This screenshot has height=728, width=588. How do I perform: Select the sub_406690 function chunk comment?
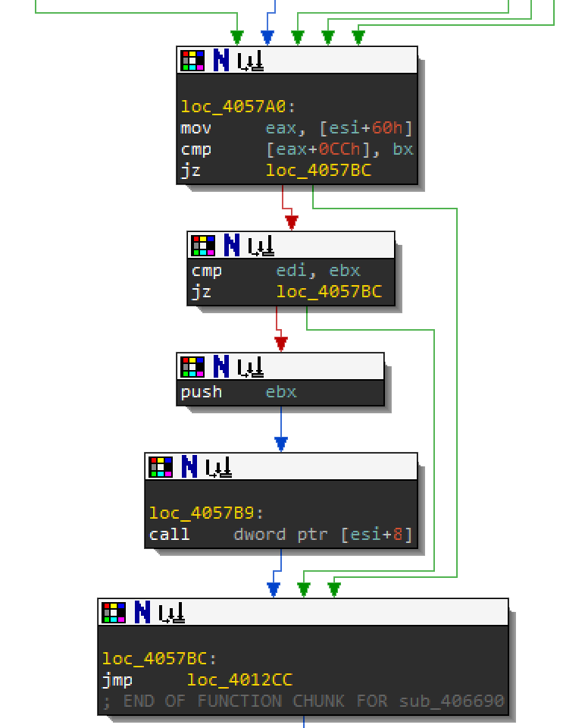pos(303,701)
